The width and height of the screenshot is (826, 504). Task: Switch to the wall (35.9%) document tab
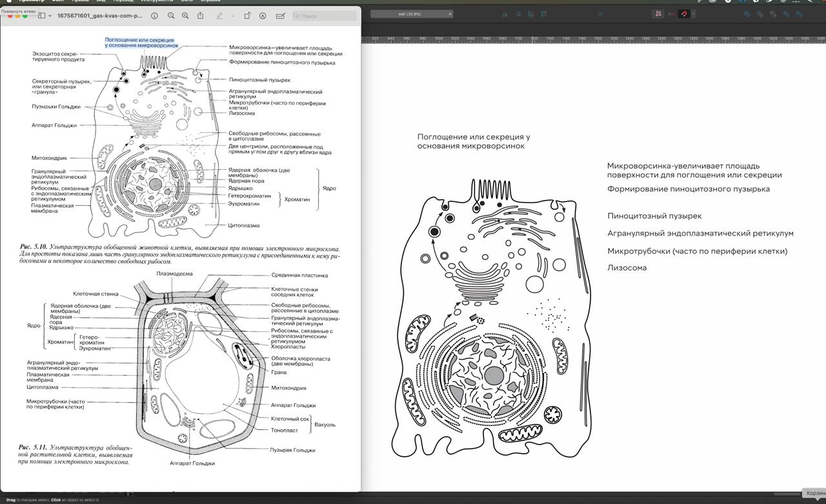click(x=411, y=14)
